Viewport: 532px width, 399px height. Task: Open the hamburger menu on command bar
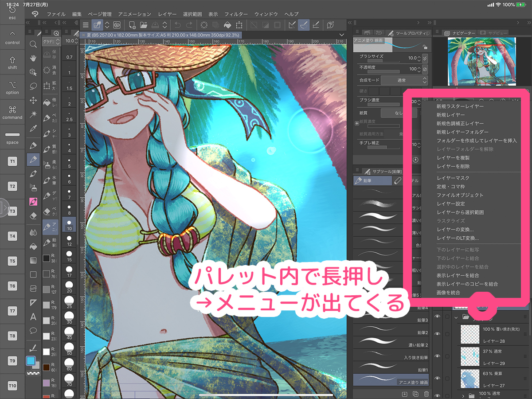86,25
